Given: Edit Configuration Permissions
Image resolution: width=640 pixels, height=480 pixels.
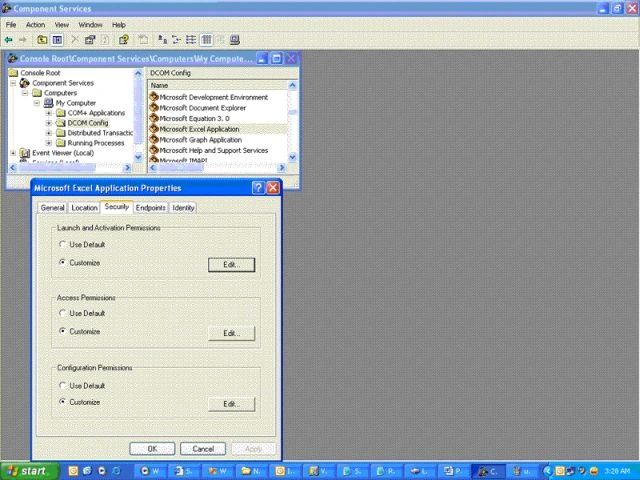Looking at the screenshot, I should (x=231, y=404).
